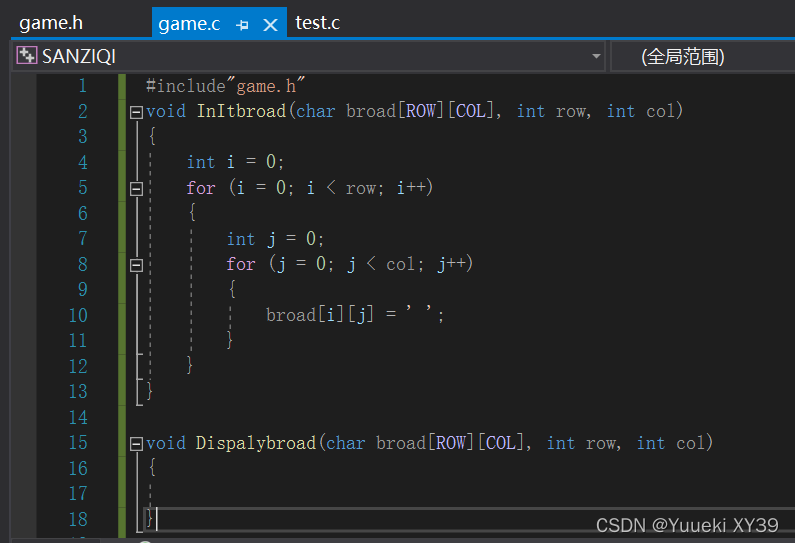Click line number 10 in the gutter

78,315
